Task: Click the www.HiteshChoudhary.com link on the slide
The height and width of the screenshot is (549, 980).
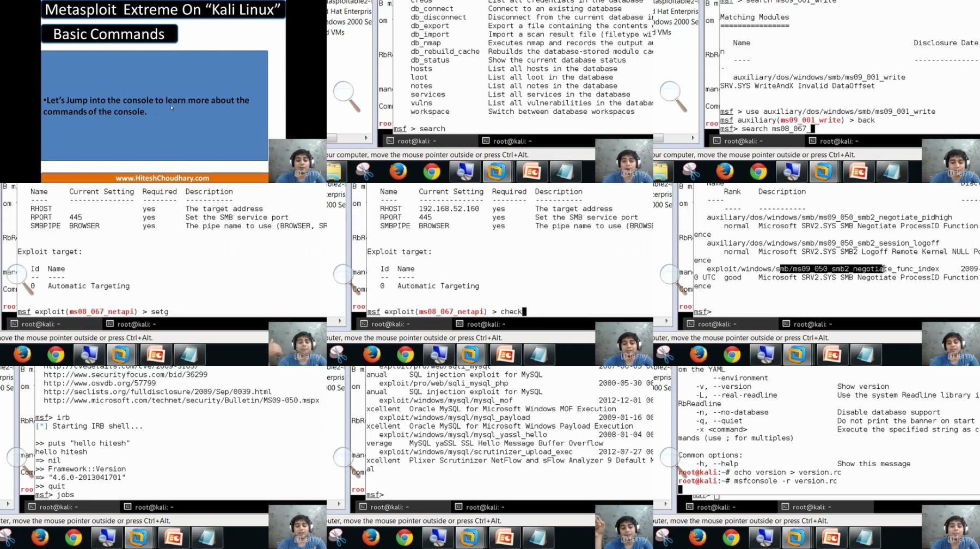Action: click(x=162, y=178)
